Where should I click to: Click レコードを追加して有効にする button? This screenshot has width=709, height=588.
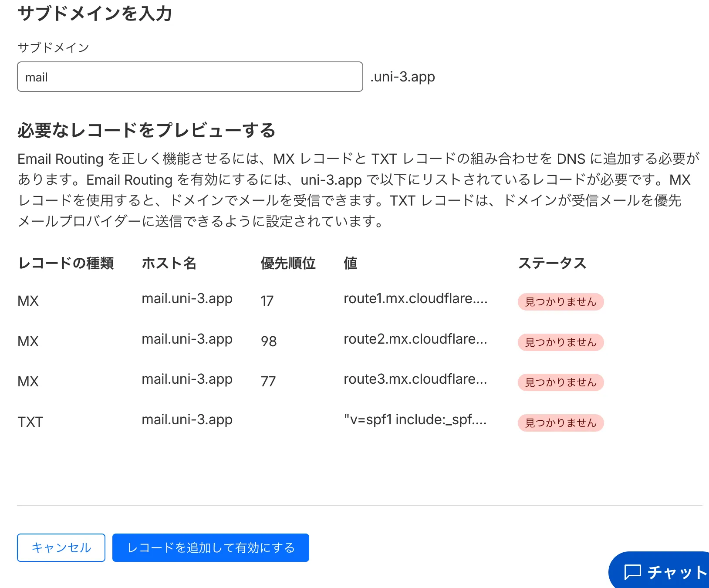pyautogui.click(x=211, y=547)
